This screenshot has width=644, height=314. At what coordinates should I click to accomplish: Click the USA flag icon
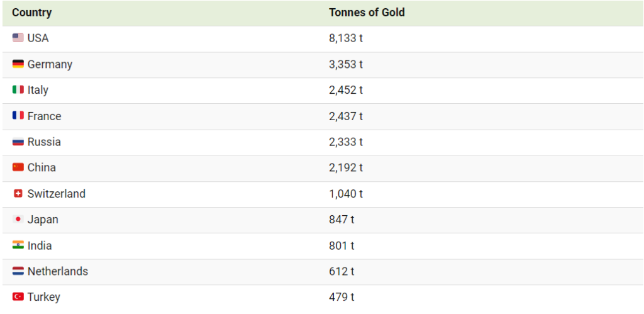pos(18,38)
